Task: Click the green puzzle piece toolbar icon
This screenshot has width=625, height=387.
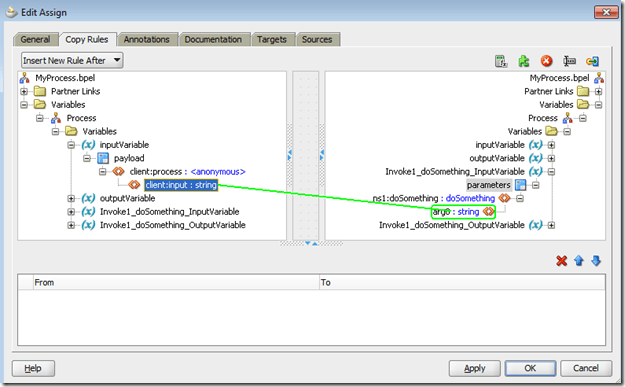Action: click(x=524, y=61)
